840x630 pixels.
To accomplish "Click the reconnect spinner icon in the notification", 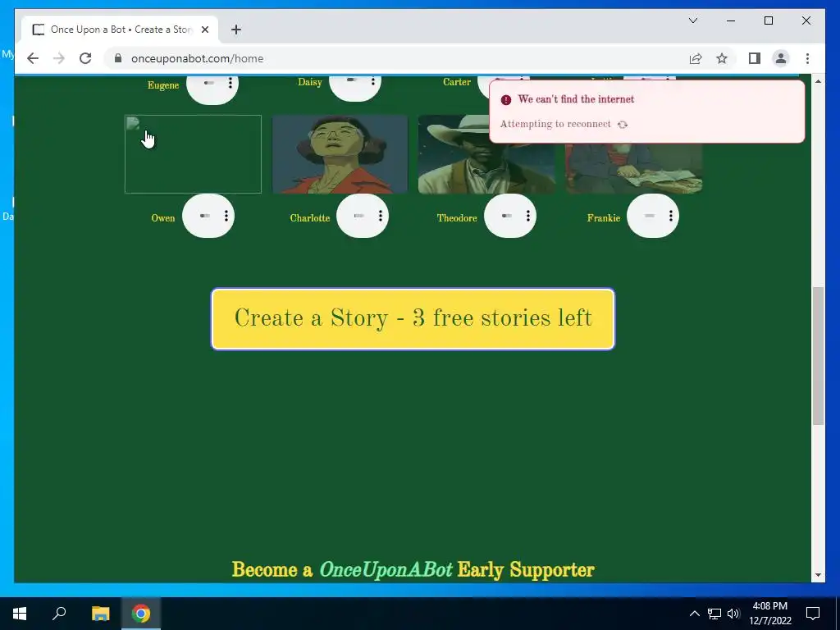I will tap(622, 125).
